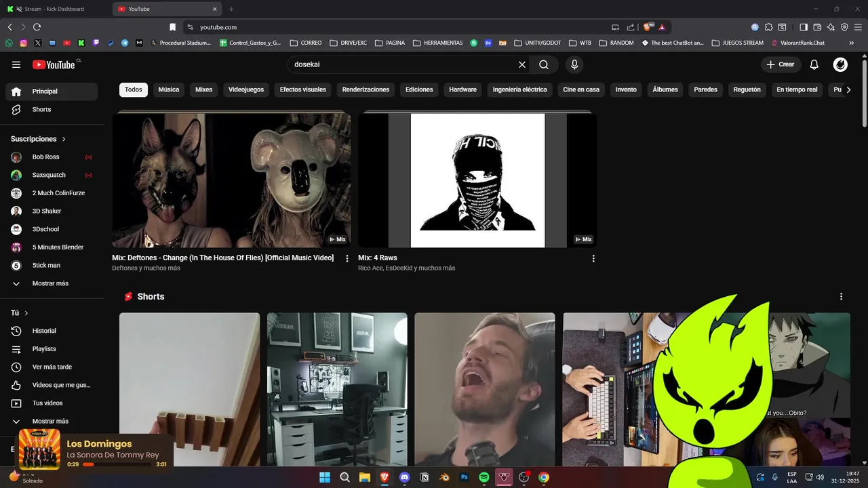Open Shorts from the sidebar

pos(52,109)
